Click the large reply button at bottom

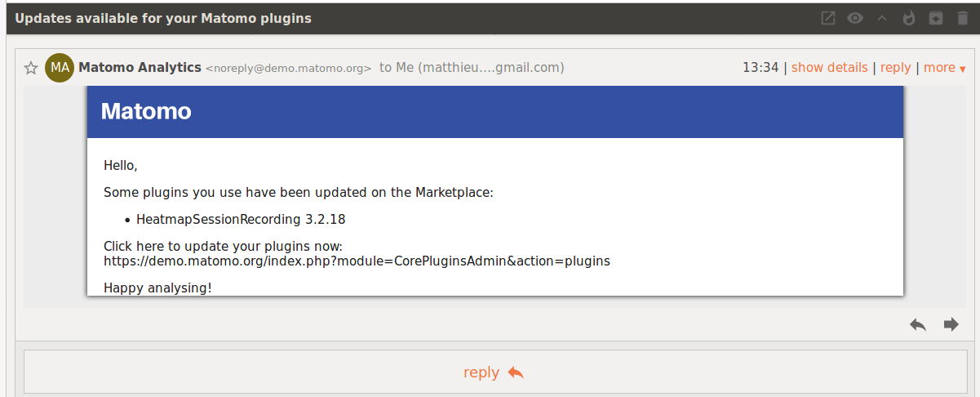click(493, 372)
